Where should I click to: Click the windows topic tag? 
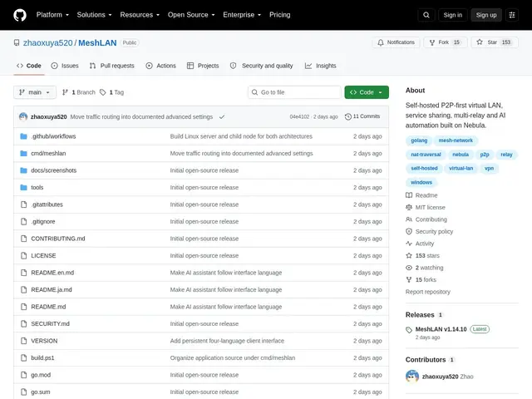point(421,182)
